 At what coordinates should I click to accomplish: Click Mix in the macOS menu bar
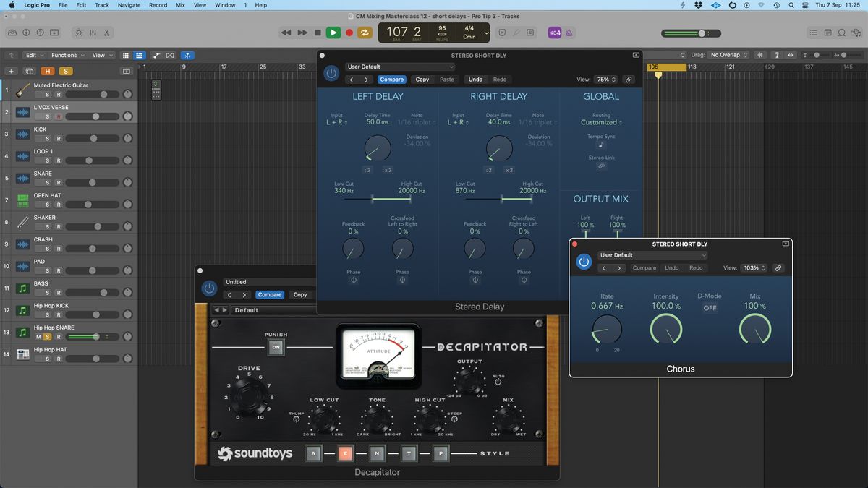tap(180, 5)
